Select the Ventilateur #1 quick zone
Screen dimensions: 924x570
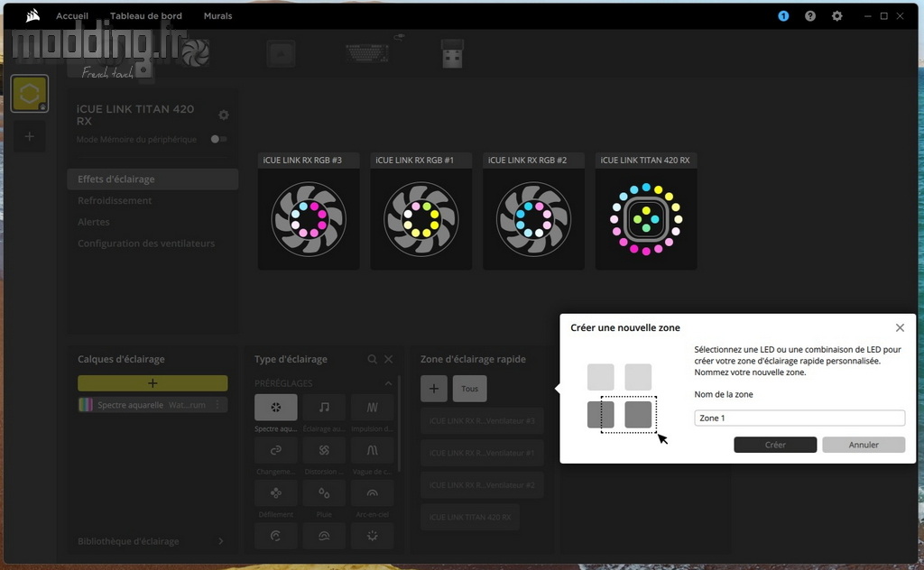point(482,453)
